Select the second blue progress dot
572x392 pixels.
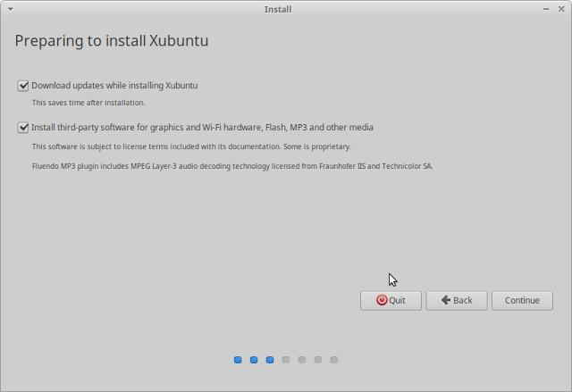[254, 360]
